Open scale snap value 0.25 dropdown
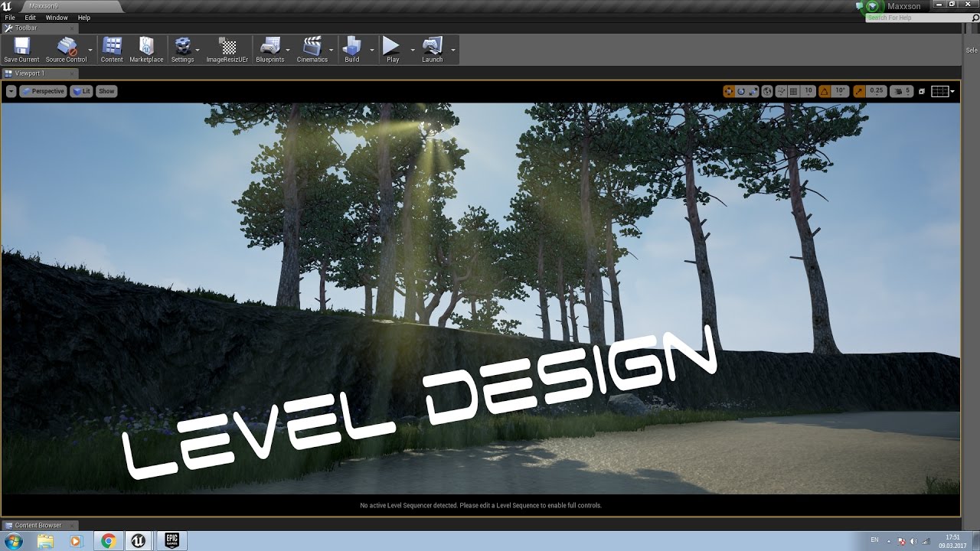The image size is (980, 551). tap(877, 91)
